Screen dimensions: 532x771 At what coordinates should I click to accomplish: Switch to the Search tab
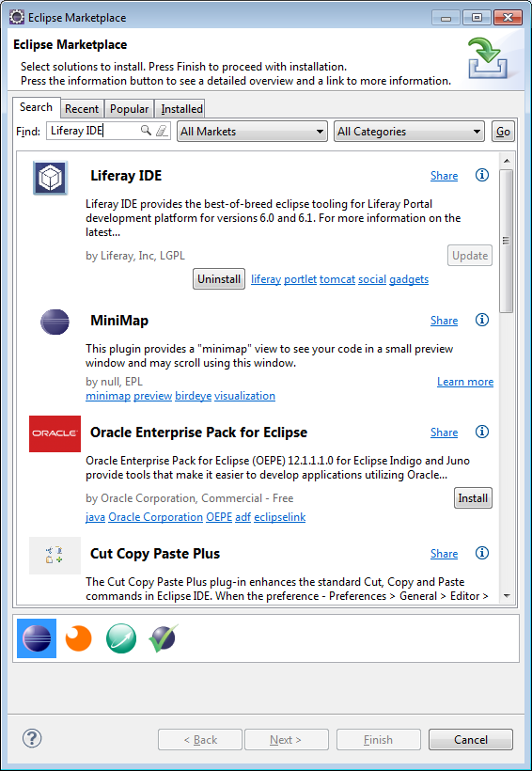point(36,107)
